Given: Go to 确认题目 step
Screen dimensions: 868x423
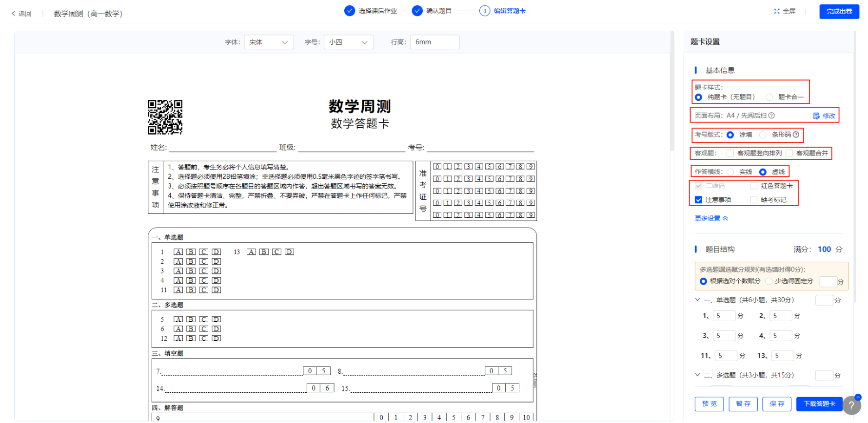Looking at the screenshot, I should coord(417,11).
